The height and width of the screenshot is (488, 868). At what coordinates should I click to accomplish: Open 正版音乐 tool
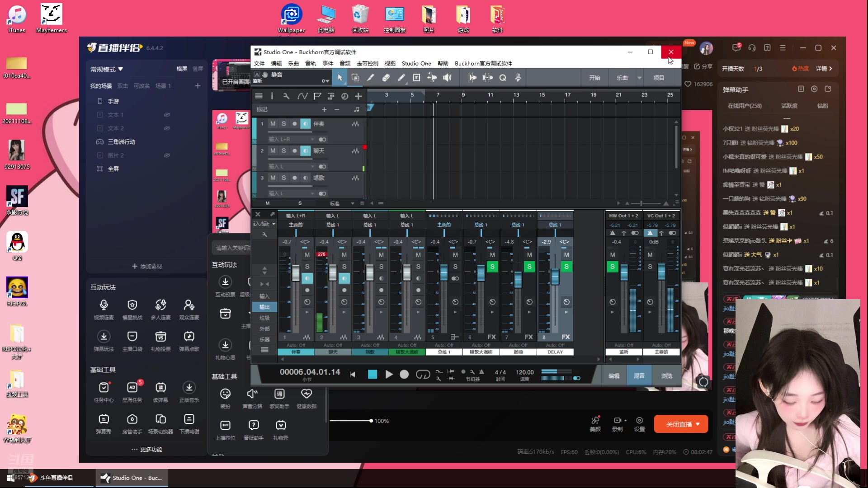(189, 392)
